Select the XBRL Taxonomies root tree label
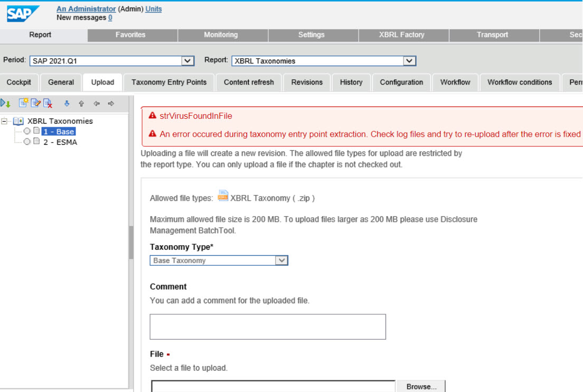The width and height of the screenshot is (583, 392). (x=60, y=121)
